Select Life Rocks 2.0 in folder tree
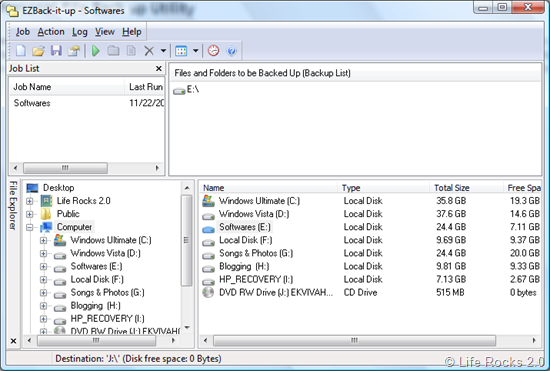This screenshot has width=550, height=371. pyautogui.click(x=83, y=201)
